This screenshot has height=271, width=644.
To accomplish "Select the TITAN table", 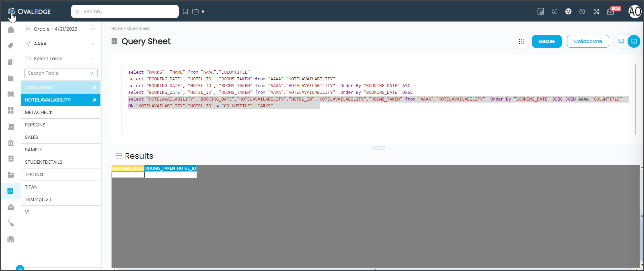I will click(x=61, y=187).
